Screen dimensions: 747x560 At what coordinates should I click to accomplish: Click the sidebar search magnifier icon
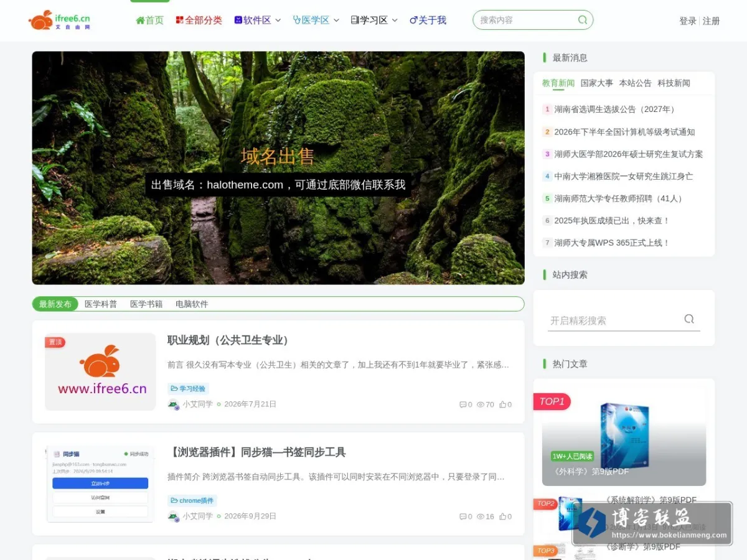tap(689, 319)
